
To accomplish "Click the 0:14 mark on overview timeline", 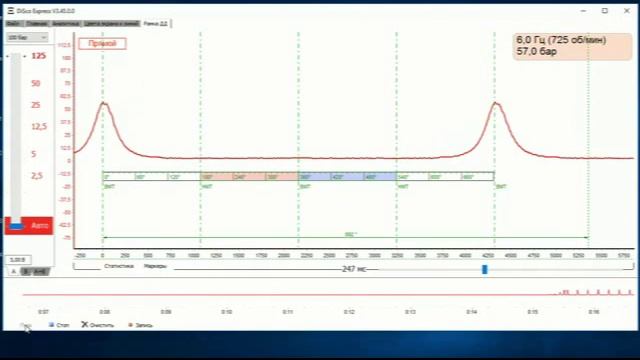I will click(471, 312).
